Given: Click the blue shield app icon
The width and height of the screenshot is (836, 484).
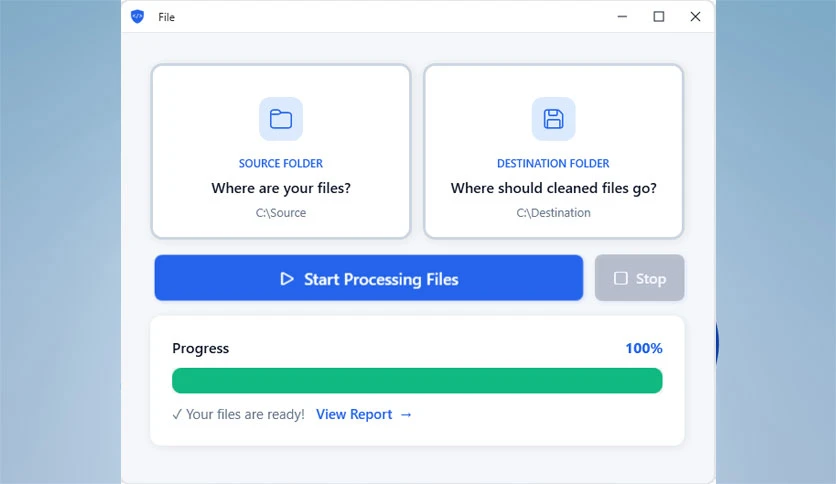Looking at the screenshot, I should (138, 17).
